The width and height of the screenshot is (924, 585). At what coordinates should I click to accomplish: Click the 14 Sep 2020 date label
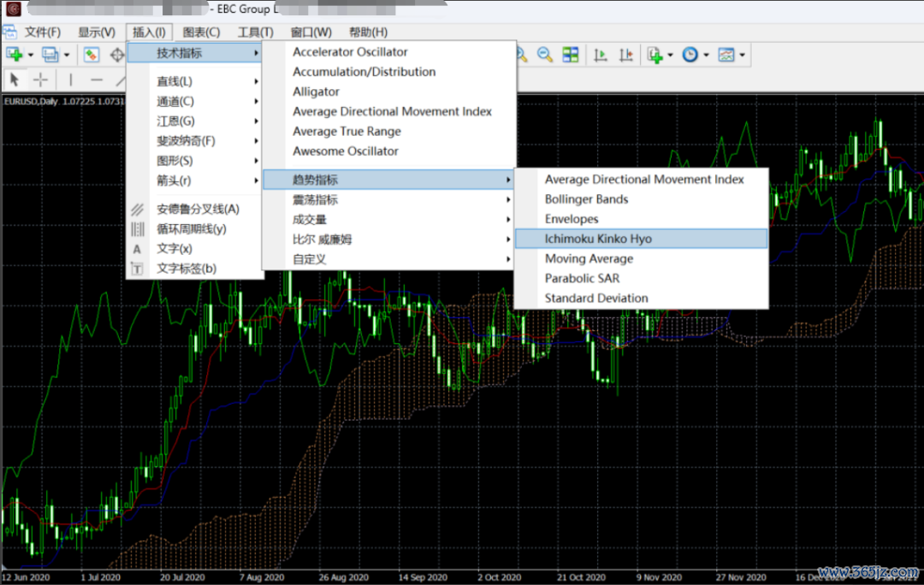pyautogui.click(x=423, y=577)
